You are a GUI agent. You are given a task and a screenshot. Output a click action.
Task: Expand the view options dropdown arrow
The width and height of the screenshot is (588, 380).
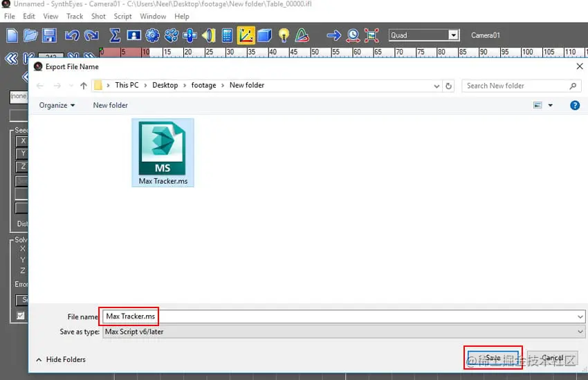[550, 106]
